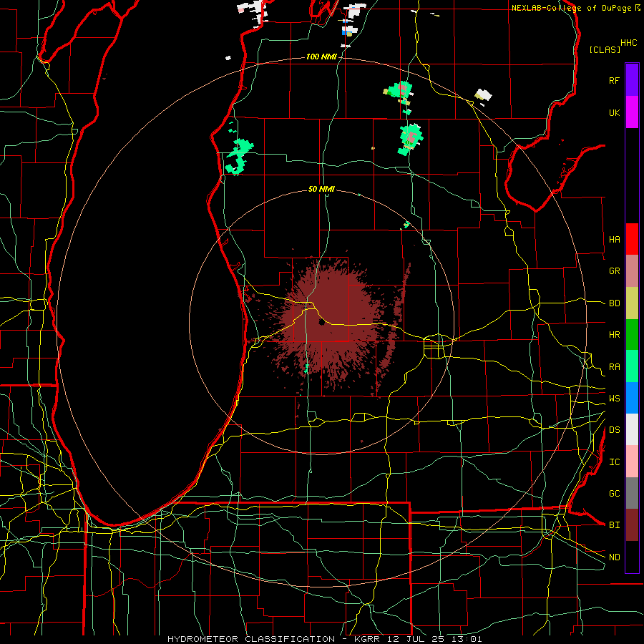Click the white DS dry snow swatch
The height and width of the screenshot is (644, 644).
pyautogui.click(x=632, y=429)
